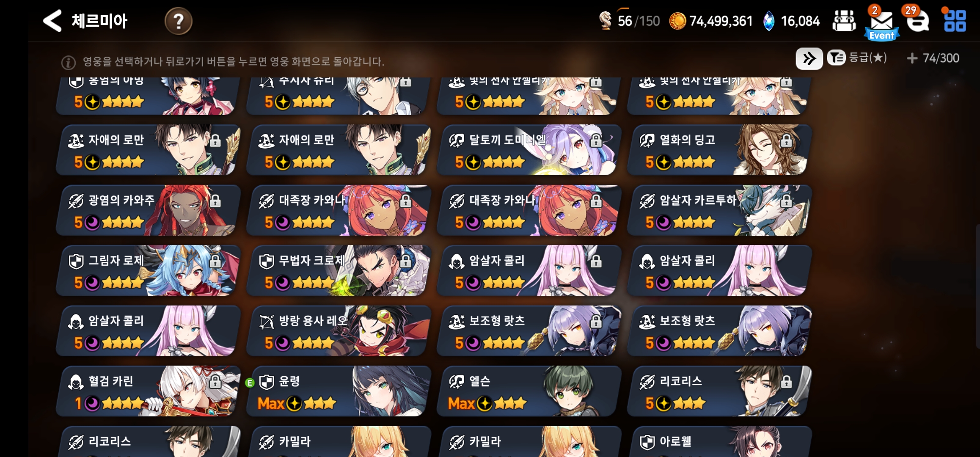
Task: Open the question mark help button
Action: [178, 21]
